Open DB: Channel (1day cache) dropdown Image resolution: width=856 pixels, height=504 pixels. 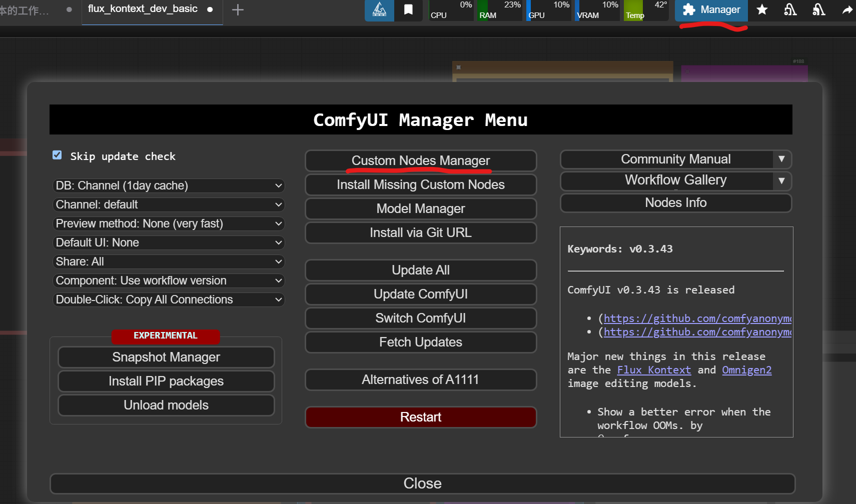pyautogui.click(x=169, y=185)
